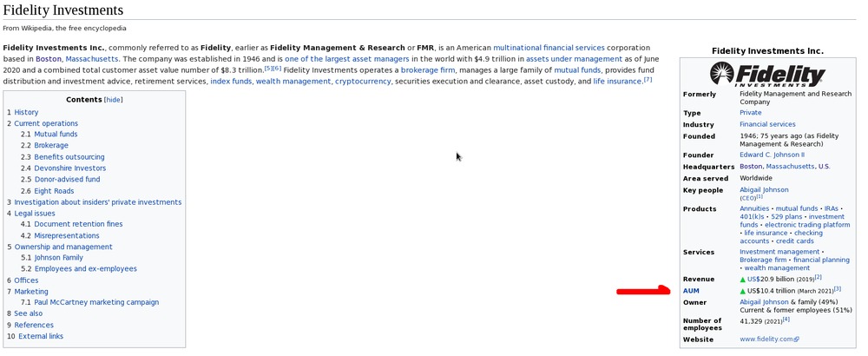Visit www.fidelity.com website link
This screenshot has width=868, height=356.
(x=765, y=340)
